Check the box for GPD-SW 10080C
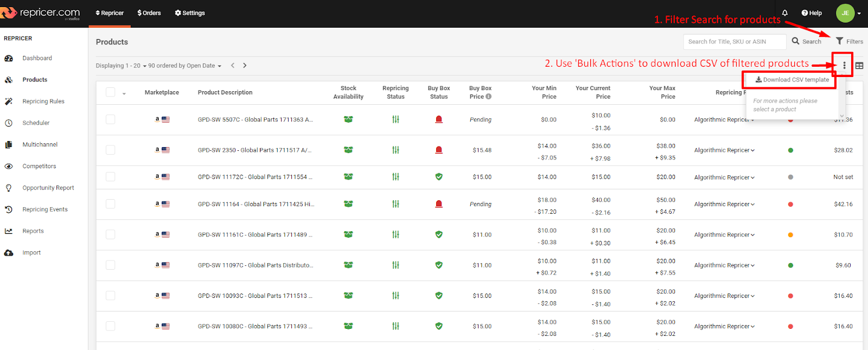 [x=111, y=326]
